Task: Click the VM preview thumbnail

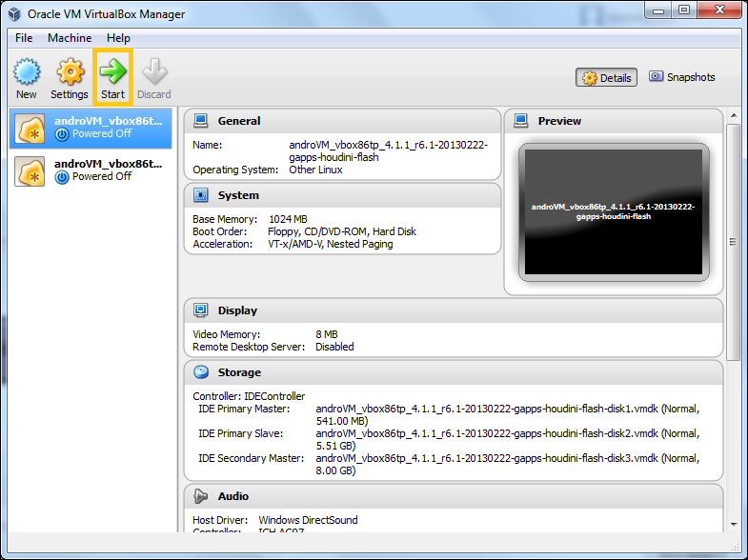Action: tap(614, 212)
